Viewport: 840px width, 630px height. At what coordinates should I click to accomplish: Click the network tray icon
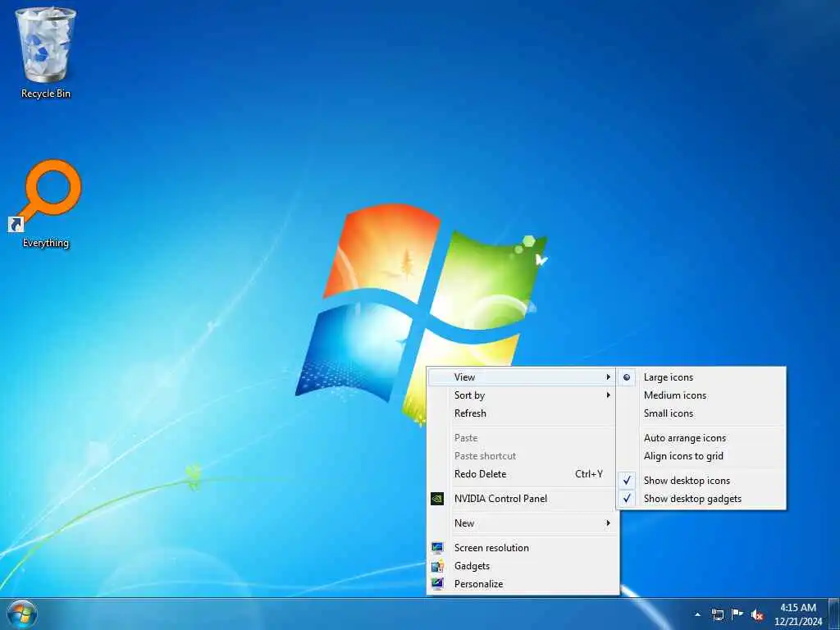coord(717,615)
